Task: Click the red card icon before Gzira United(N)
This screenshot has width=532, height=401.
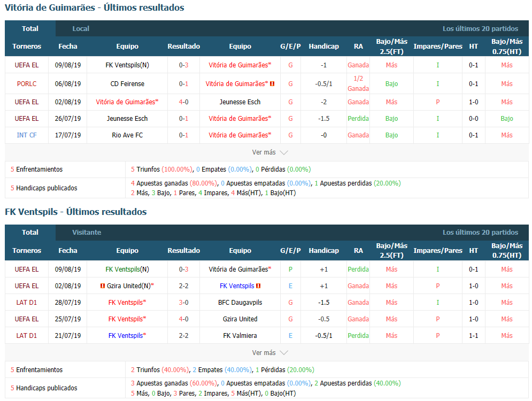Action: pos(103,286)
